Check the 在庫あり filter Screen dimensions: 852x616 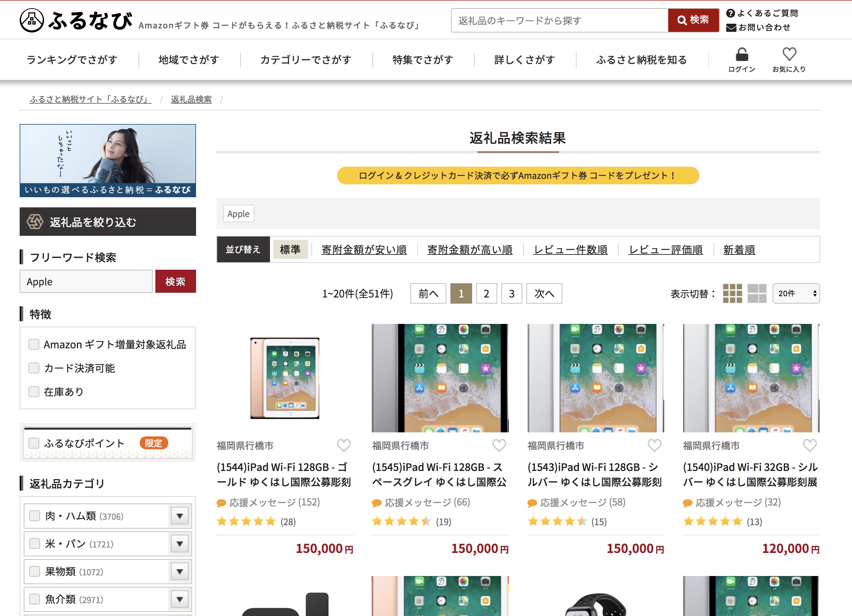[x=34, y=391]
